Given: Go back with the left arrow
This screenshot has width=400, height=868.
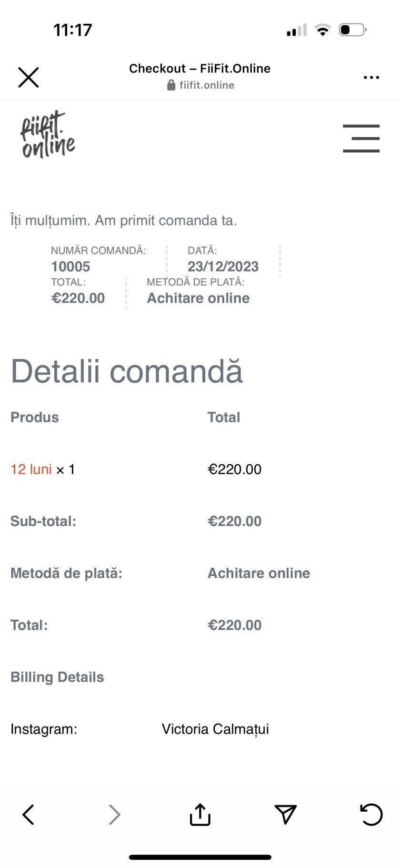Looking at the screenshot, I should pyautogui.click(x=29, y=815).
